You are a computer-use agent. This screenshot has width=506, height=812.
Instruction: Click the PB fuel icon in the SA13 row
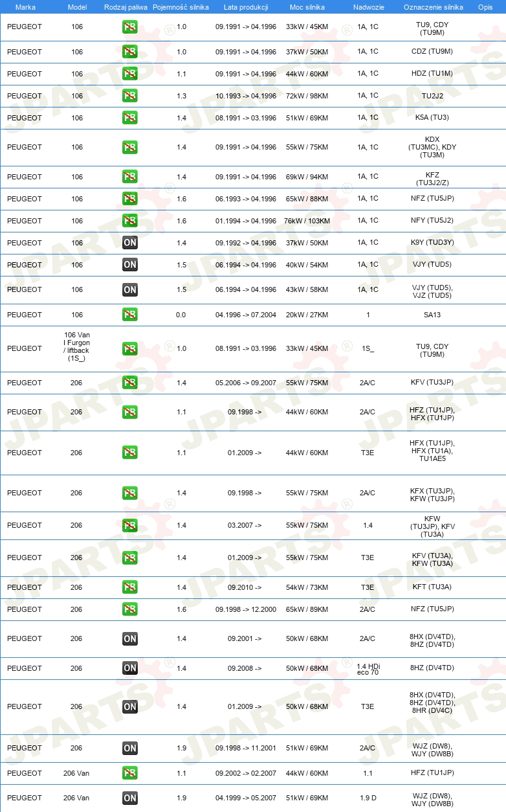point(130,315)
